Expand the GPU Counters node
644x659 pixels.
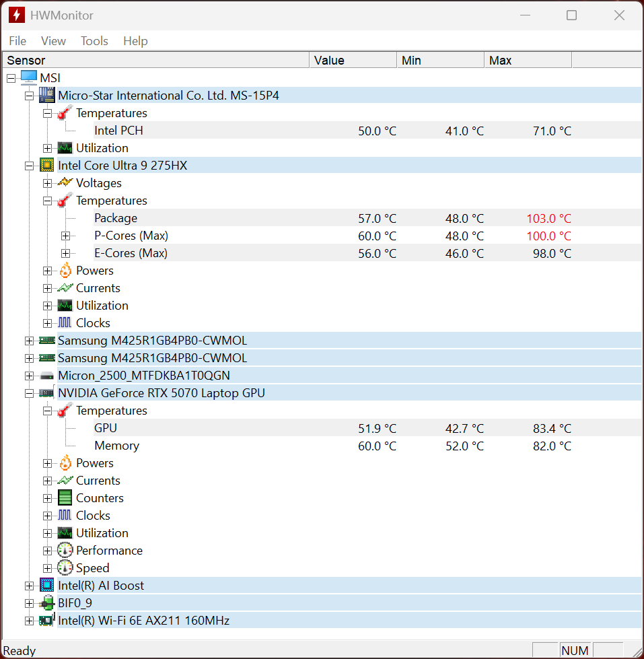(x=48, y=498)
